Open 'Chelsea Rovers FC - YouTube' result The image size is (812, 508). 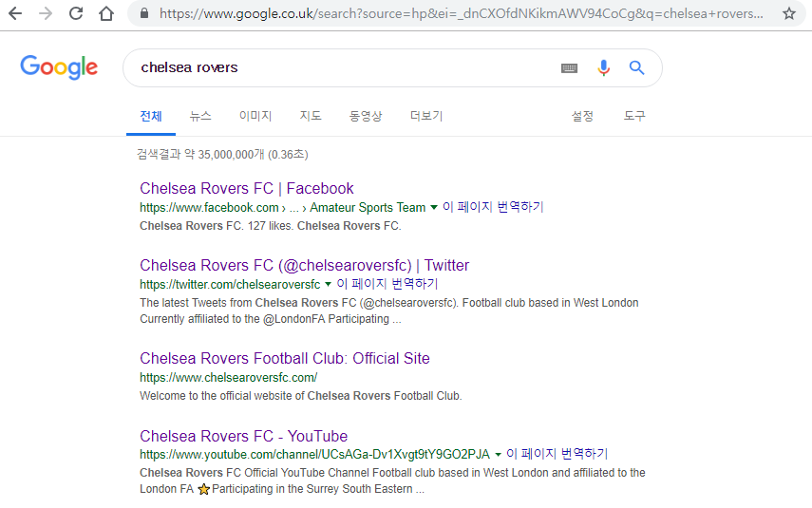(x=243, y=436)
